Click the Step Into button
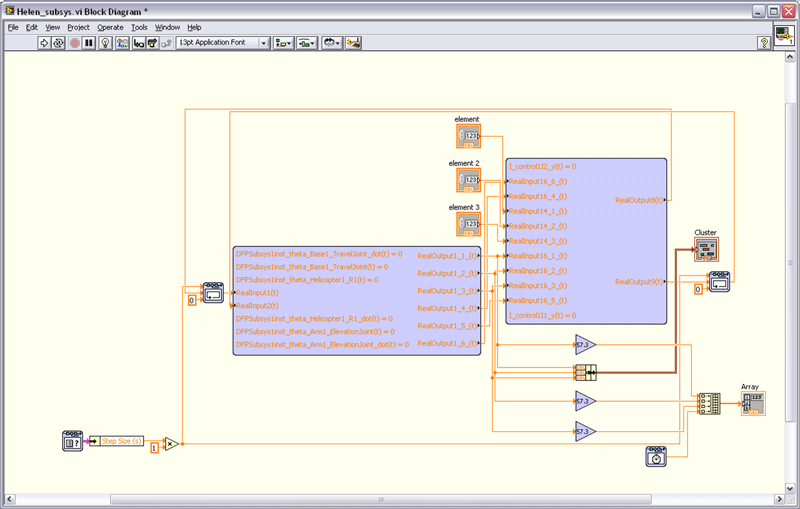 pos(138,43)
